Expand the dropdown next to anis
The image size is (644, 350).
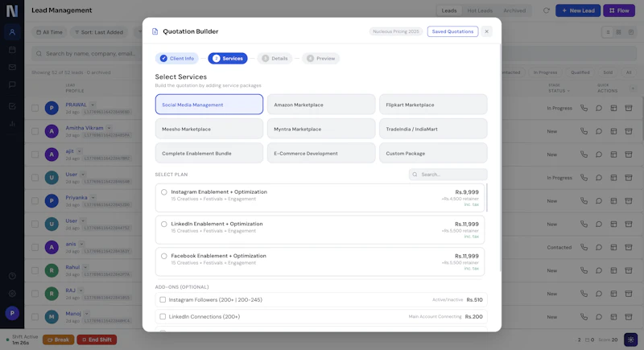(82, 244)
